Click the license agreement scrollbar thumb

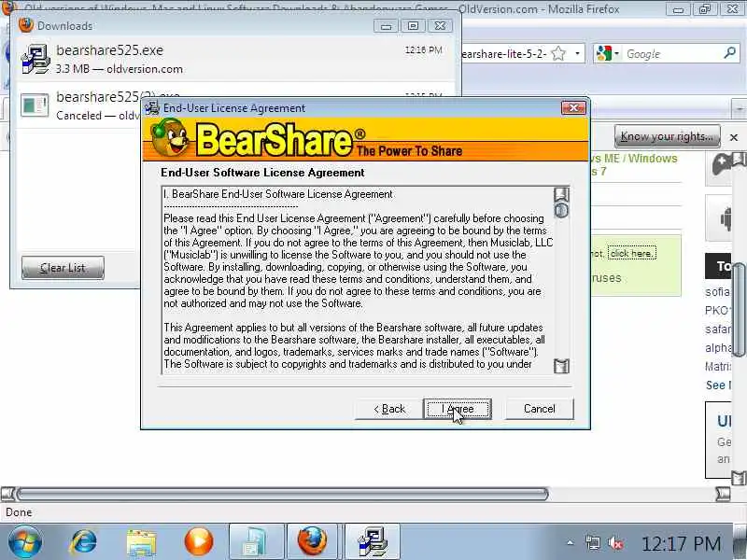pyautogui.click(x=561, y=211)
